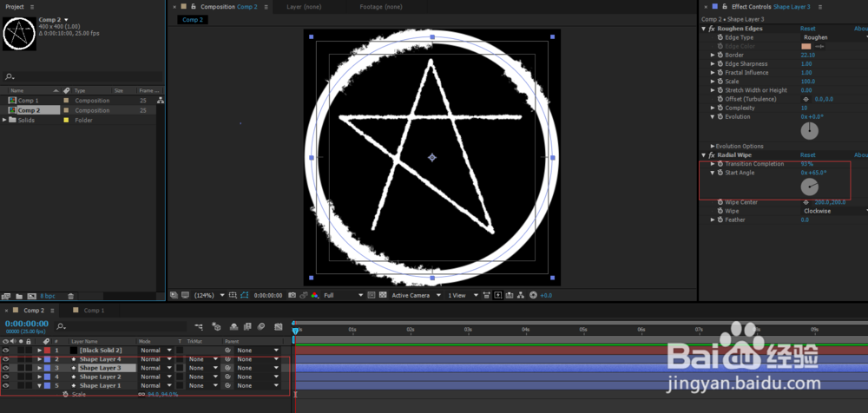Switch to Comp 1 timeline tab
Viewport: 868px width, 413px height.
tap(94, 311)
